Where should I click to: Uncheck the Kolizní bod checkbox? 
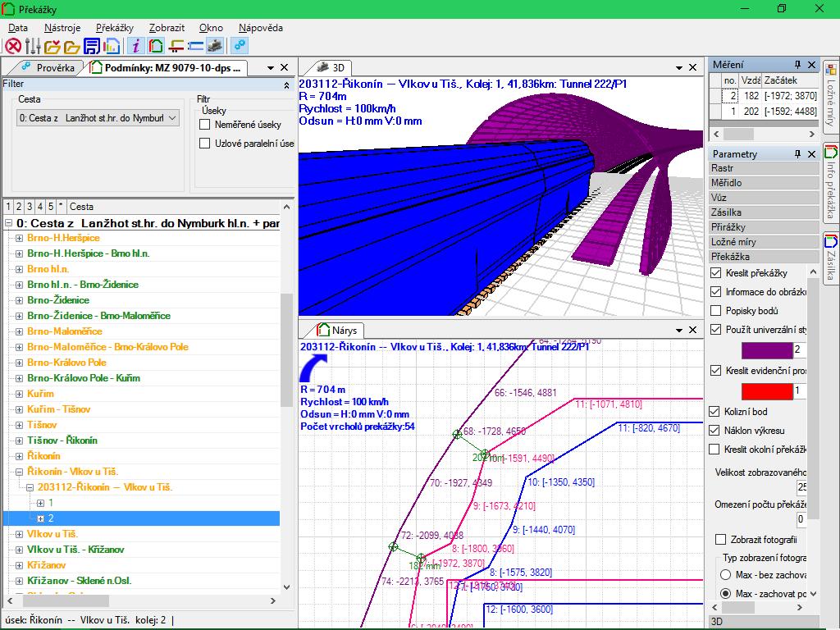(x=714, y=412)
